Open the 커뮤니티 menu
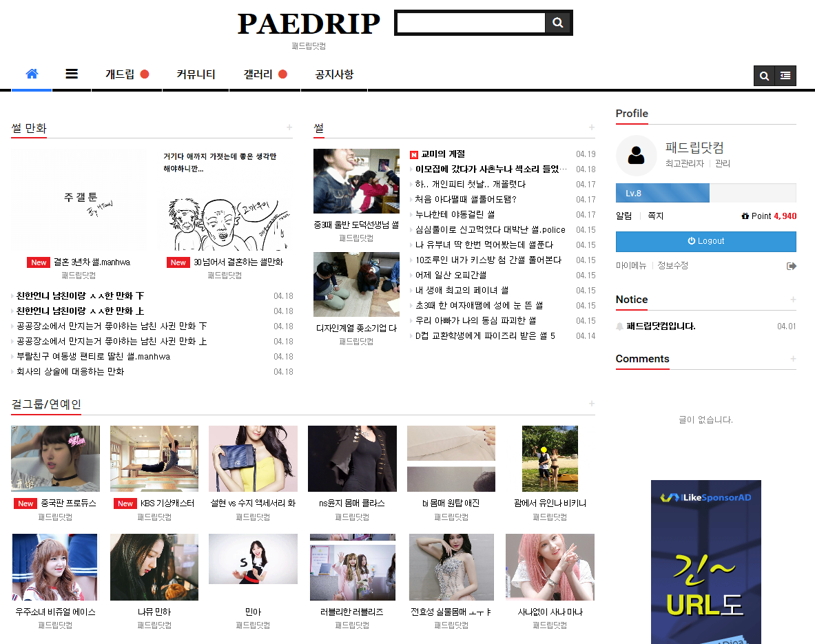The image size is (815, 644). pos(196,74)
